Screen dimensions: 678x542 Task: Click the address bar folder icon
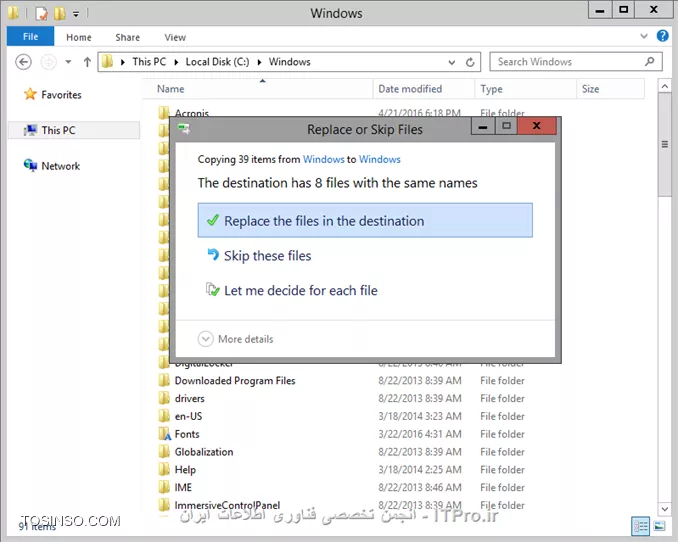(x=107, y=62)
